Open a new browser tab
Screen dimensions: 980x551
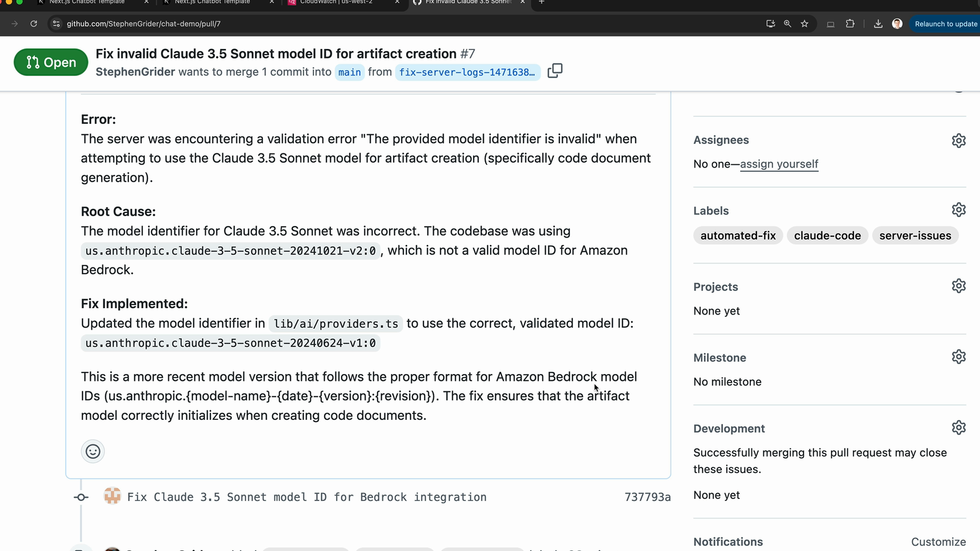tap(542, 3)
